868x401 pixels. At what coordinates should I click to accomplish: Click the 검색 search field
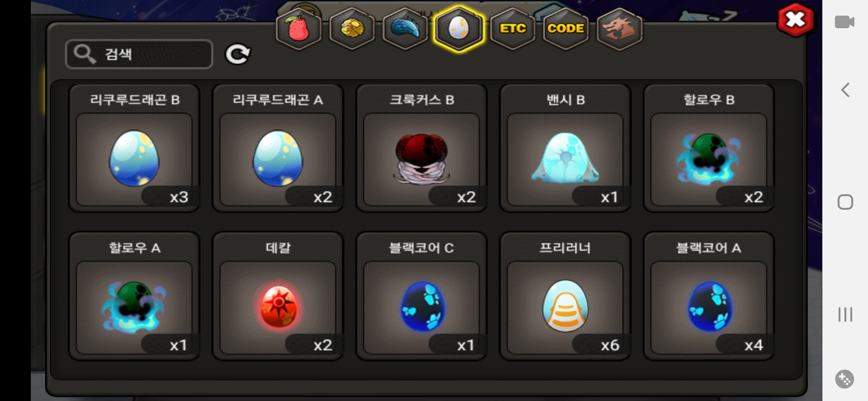click(139, 54)
